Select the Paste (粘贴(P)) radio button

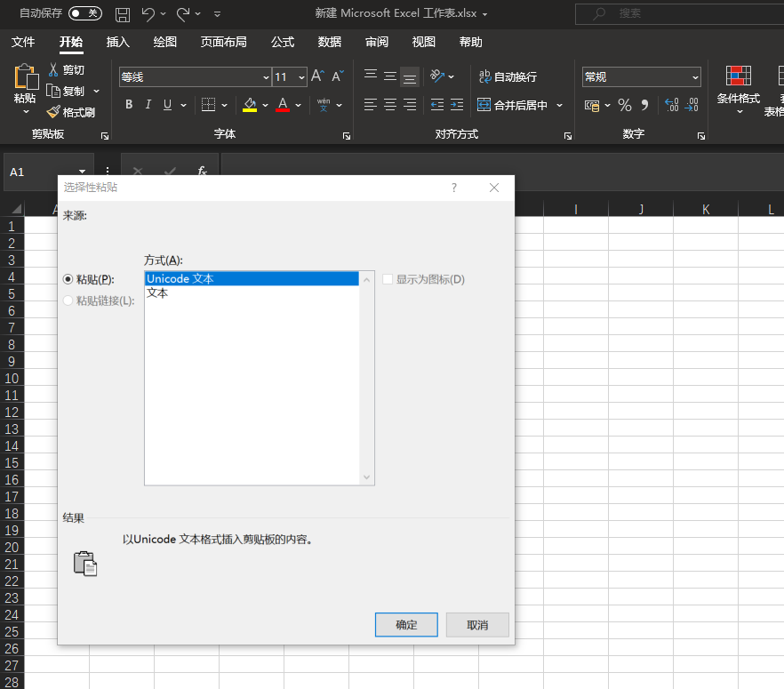coord(68,279)
